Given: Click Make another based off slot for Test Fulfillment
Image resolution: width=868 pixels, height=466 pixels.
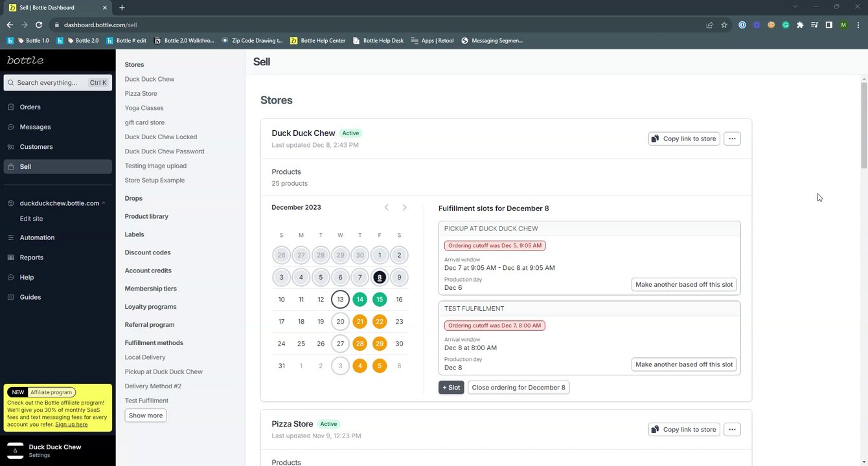Looking at the screenshot, I should click(x=684, y=364).
